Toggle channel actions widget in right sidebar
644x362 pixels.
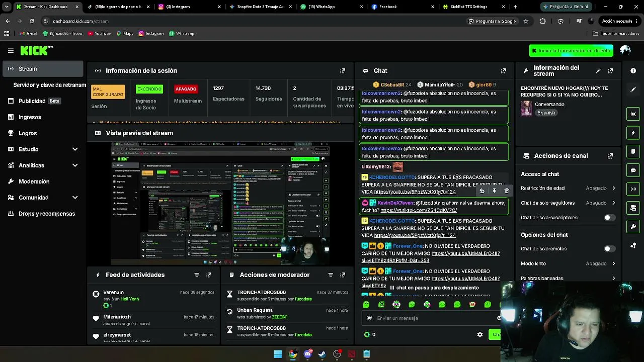pos(633,208)
